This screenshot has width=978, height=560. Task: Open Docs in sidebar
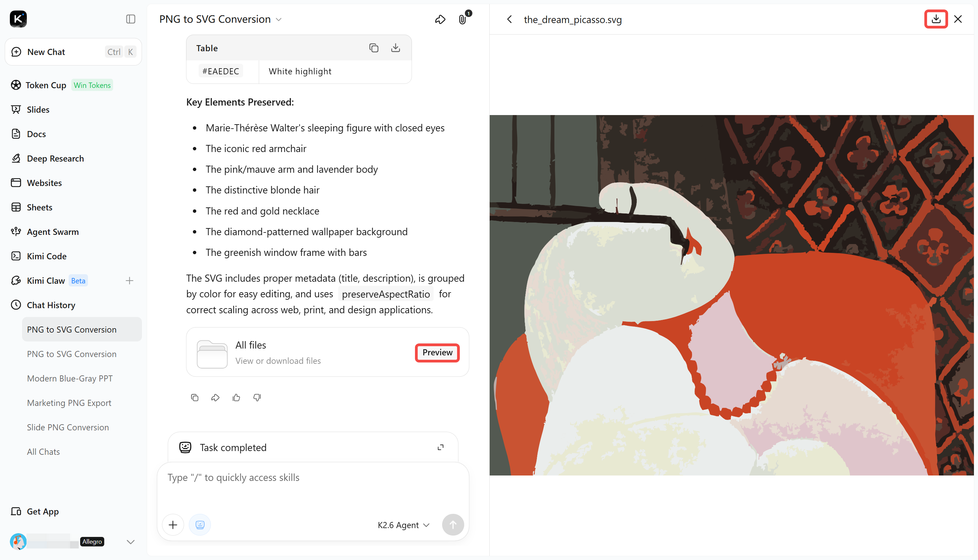(x=36, y=134)
